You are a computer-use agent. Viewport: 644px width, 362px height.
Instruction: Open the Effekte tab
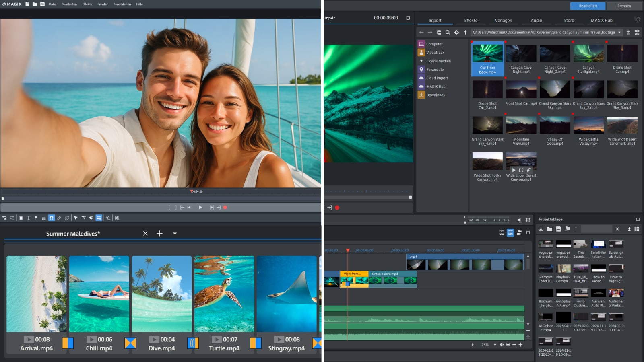[471, 21]
